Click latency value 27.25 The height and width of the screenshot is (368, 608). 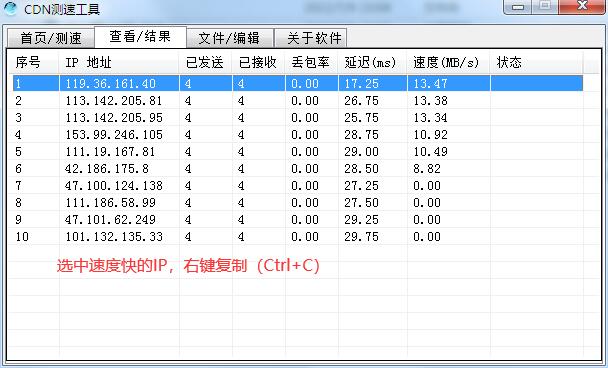[x=361, y=186]
